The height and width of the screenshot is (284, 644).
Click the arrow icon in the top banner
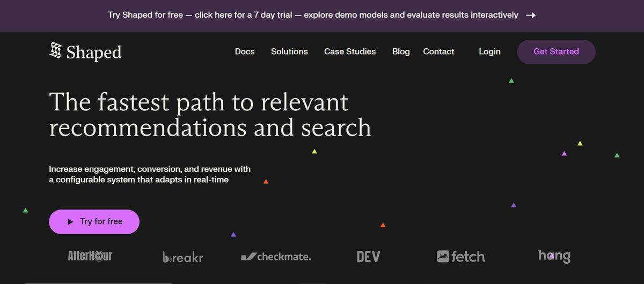(x=530, y=15)
